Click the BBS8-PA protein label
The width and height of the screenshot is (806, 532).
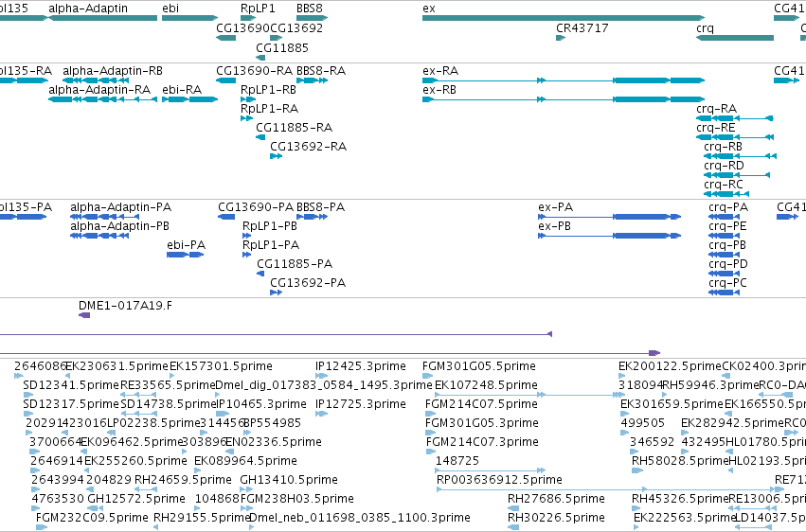click(321, 207)
